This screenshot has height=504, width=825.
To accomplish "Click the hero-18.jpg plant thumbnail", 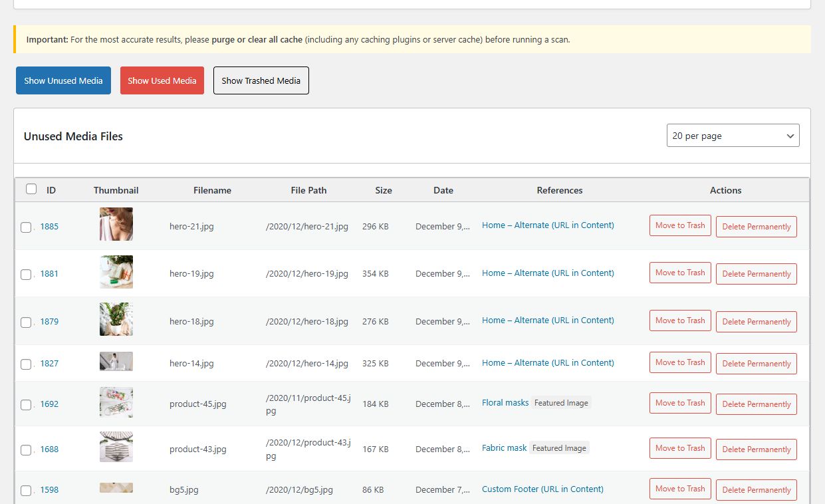I will (116, 320).
